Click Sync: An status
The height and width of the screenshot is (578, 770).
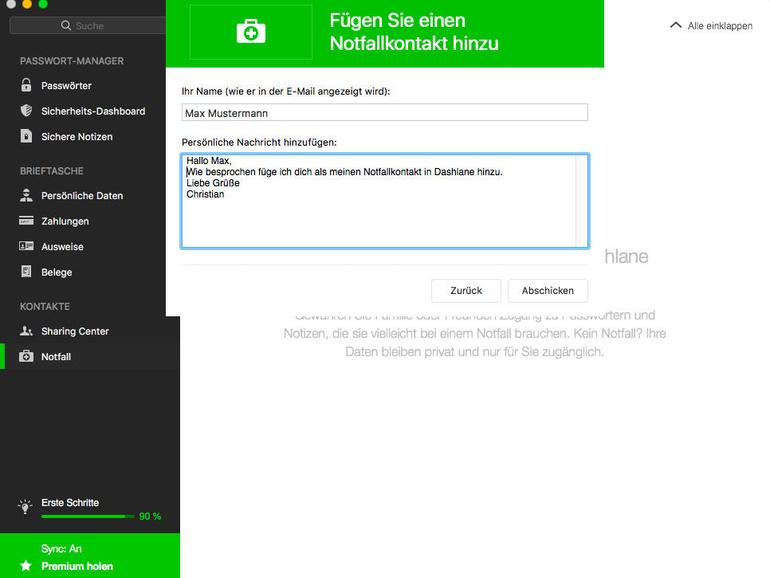point(61,549)
